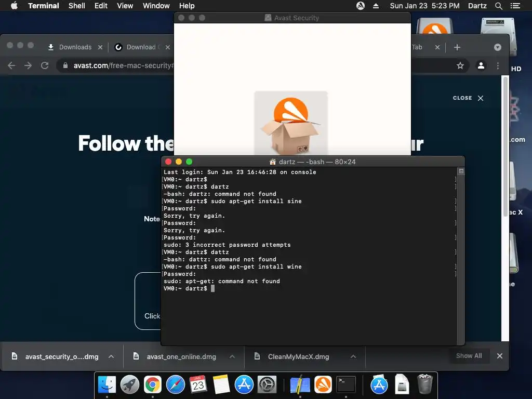This screenshot has height=399, width=532.
Task: Click "Last login: Sun Jan 23 16:46:28" line
Action: [240, 172]
